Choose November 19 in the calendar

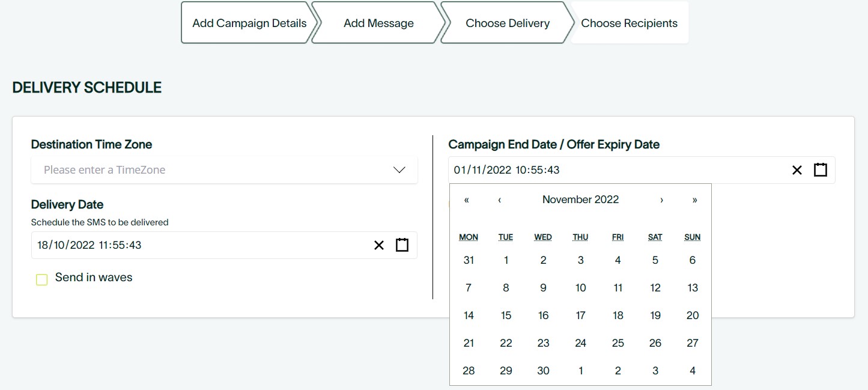(655, 315)
